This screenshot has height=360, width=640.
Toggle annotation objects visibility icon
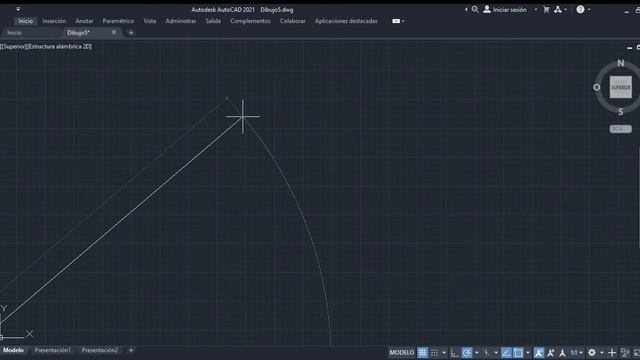[539, 352]
